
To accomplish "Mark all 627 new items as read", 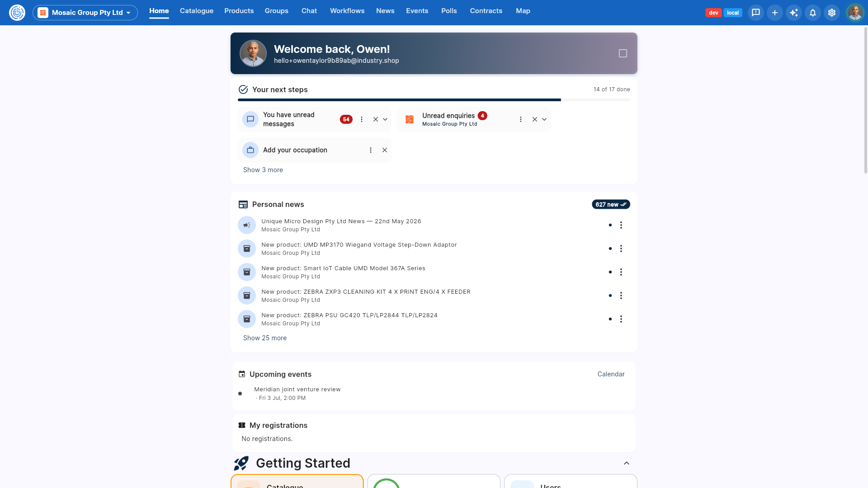I will 611,205.
